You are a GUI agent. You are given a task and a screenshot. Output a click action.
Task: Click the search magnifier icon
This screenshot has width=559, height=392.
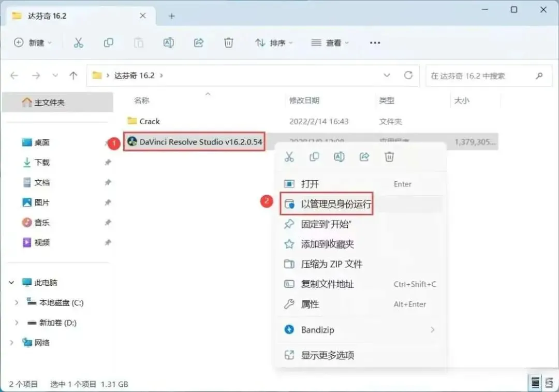coord(539,76)
